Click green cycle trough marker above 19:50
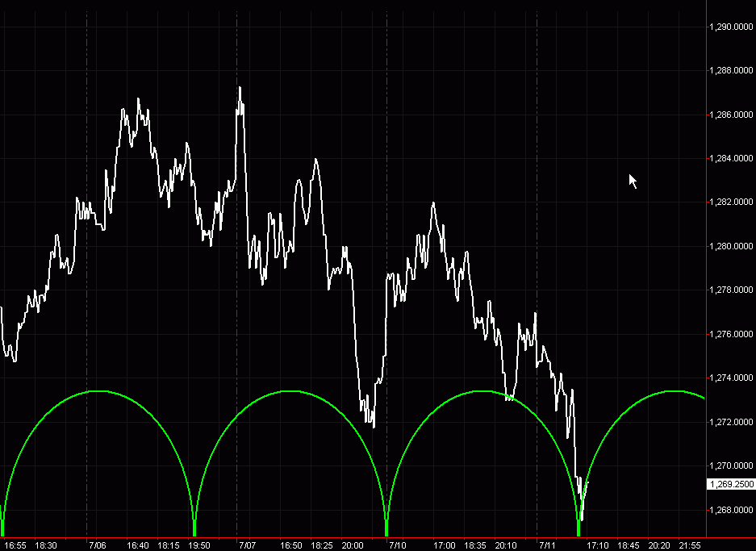The width and height of the screenshot is (756, 551). point(194,528)
